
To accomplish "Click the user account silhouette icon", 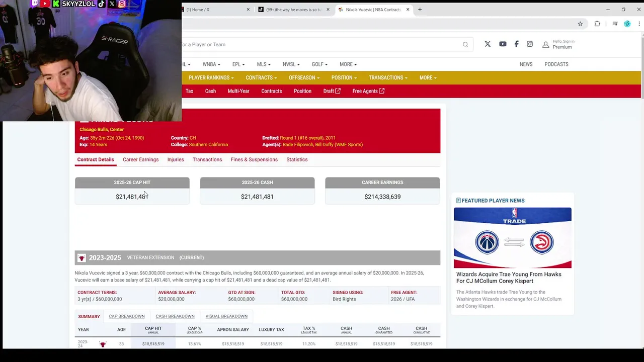I will click(x=545, y=45).
